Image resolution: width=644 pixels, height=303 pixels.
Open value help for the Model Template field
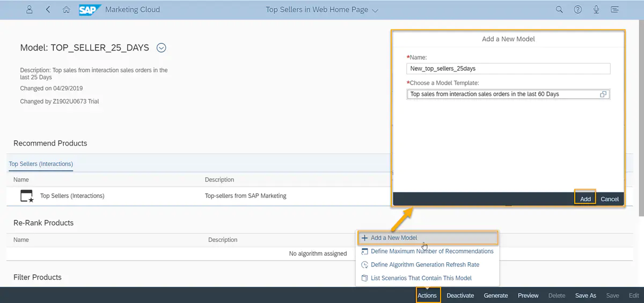coord(603,94)
